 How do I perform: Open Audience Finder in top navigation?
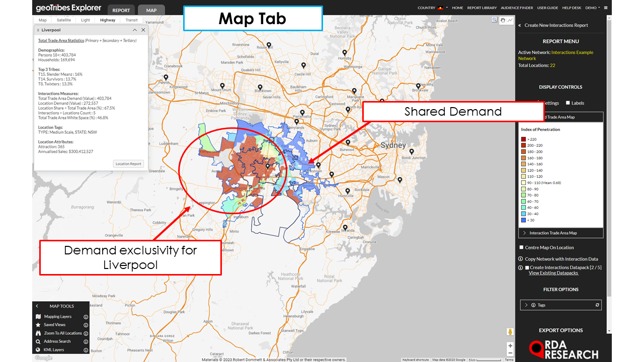click(517, 8)
